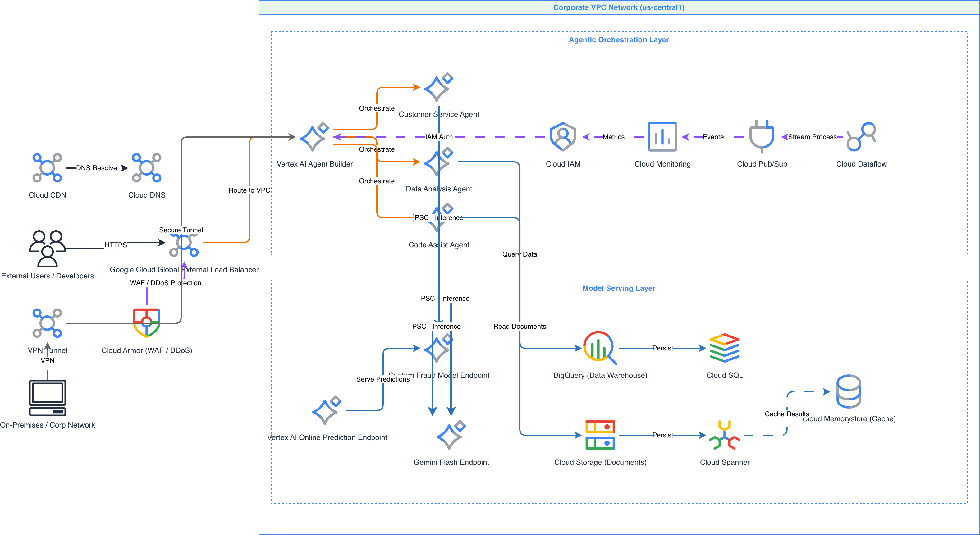Click the On-Premises / Corp Network caption
The width and height of the screenshot is (980, 535).
[x=47, y=425]
